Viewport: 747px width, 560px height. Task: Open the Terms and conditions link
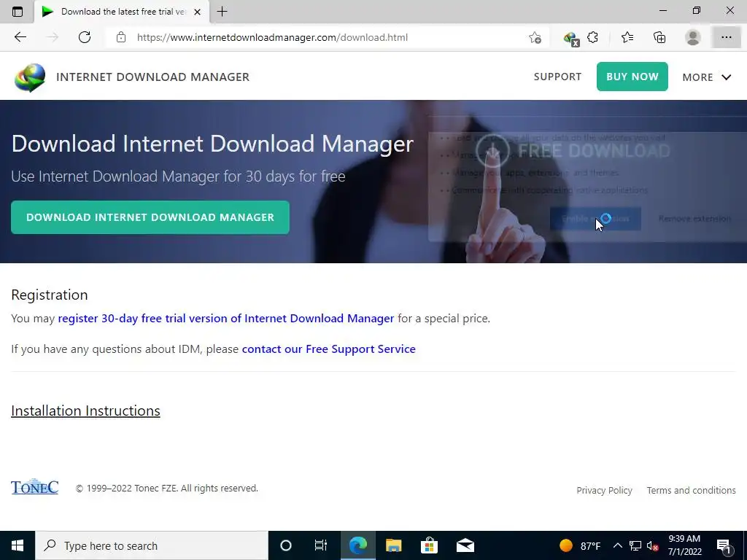[691, 490]
